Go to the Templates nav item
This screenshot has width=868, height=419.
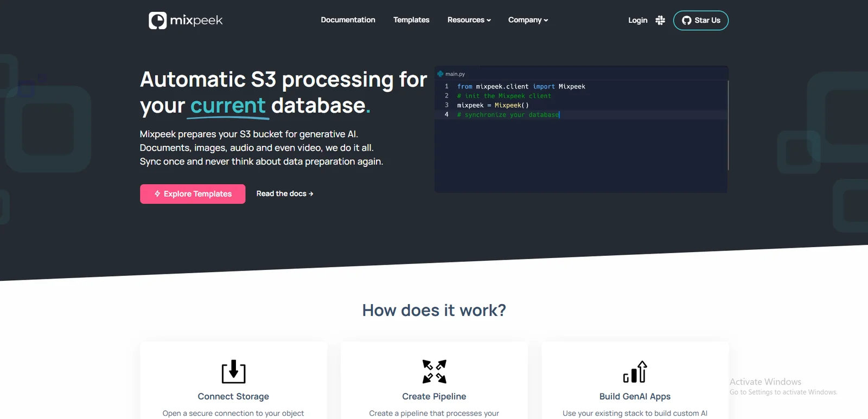tap(411, 20)
